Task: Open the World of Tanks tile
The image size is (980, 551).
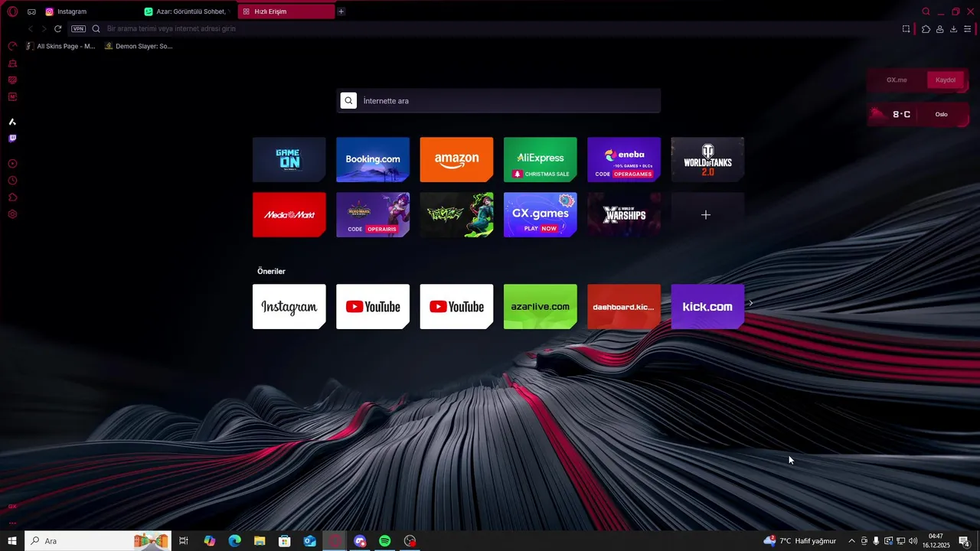Action: [707, 159]
